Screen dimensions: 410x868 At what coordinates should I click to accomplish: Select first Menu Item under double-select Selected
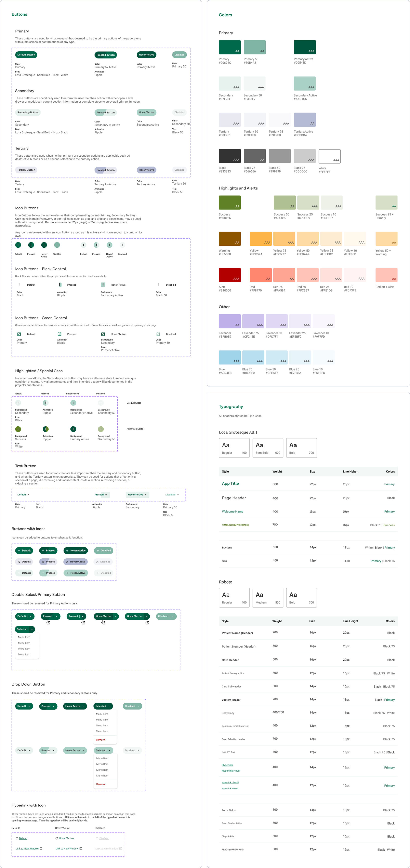[24, 637]
